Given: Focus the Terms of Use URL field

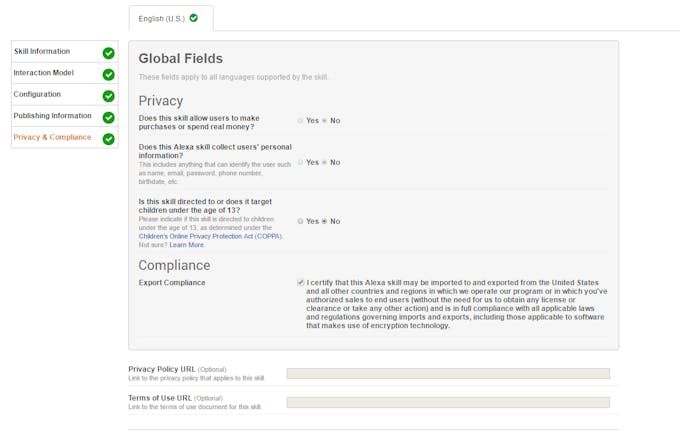Looking at the screenshot, I should coord(448,402).
